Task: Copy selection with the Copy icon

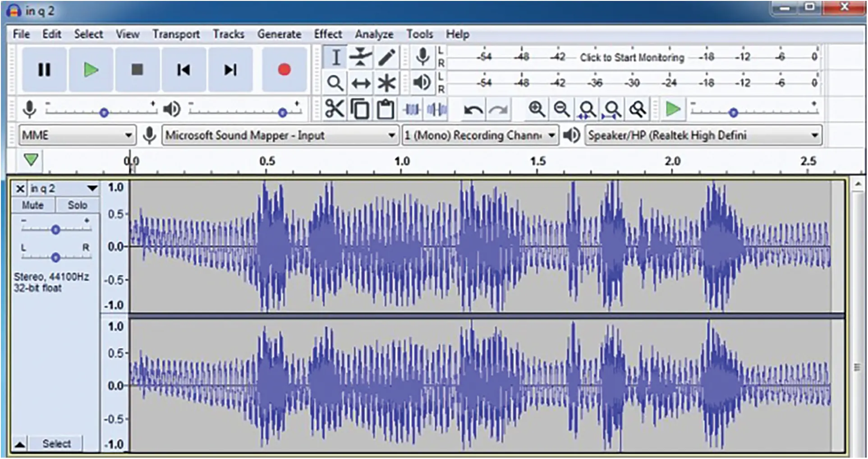Action: [360, 109]
